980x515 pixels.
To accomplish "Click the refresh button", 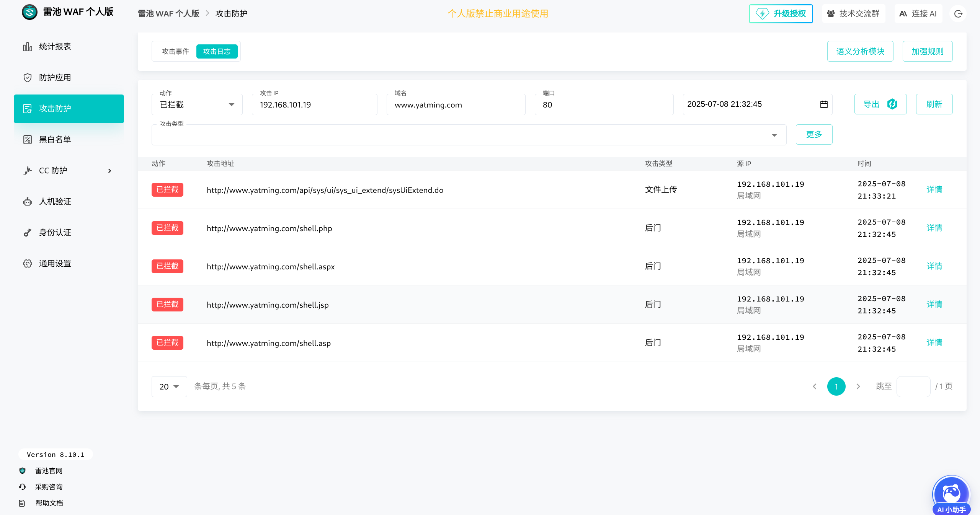I will (934, 104).
